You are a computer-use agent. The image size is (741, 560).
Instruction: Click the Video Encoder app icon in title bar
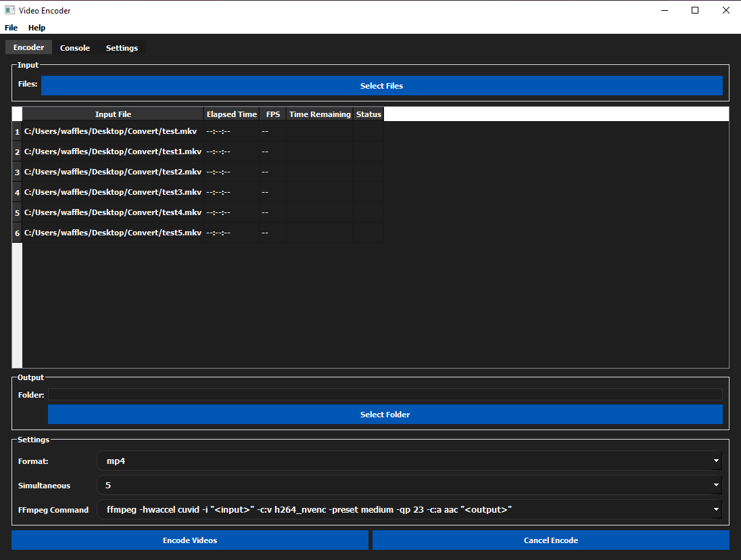click(x=9, y=10)
